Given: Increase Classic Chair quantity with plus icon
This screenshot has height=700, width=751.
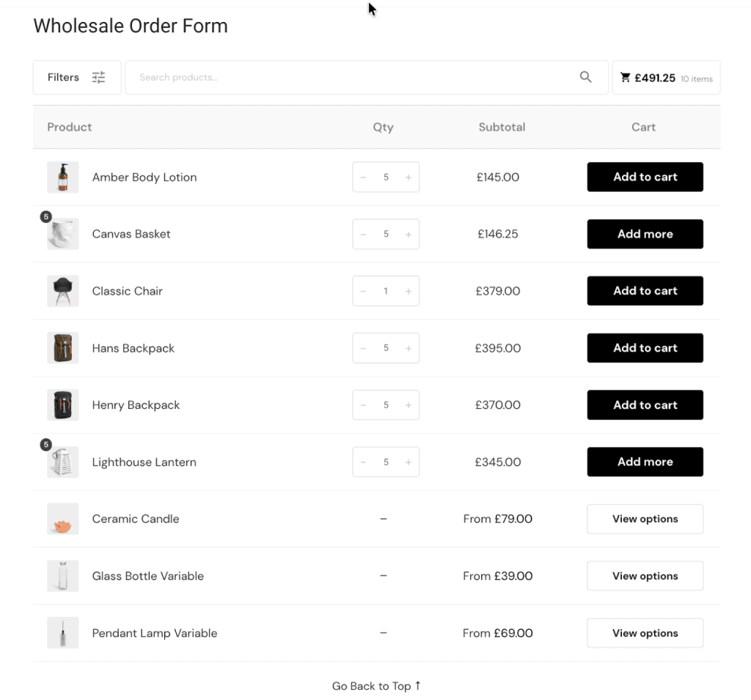Looking at the screenshot, I should point(408,291).
